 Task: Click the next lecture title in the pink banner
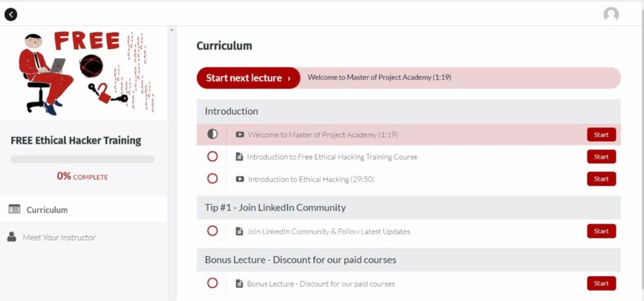[x=379, y=77]
